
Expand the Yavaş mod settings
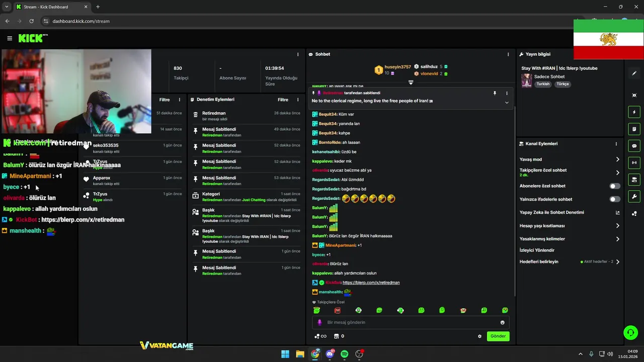(x=570, y=159)
